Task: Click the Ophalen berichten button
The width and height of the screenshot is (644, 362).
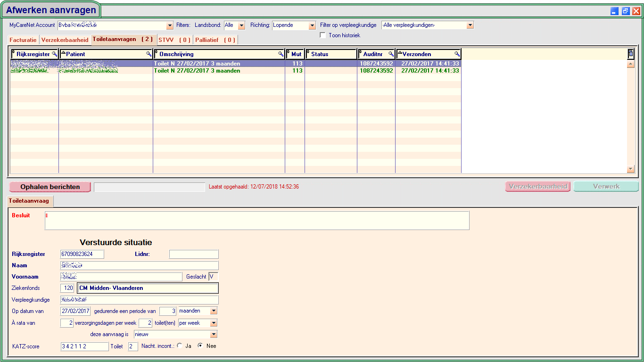Action: pyautogui.click(x=50, y=187)
